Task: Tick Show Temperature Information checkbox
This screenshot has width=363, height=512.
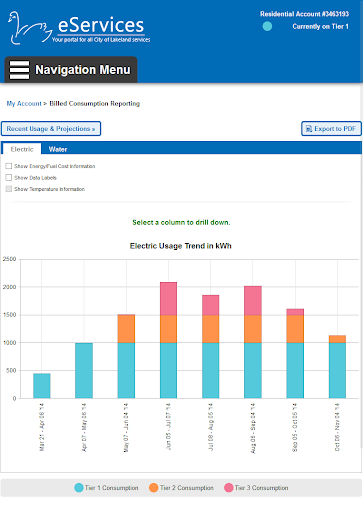Action: pyautogui.click(x=9, y=189)
